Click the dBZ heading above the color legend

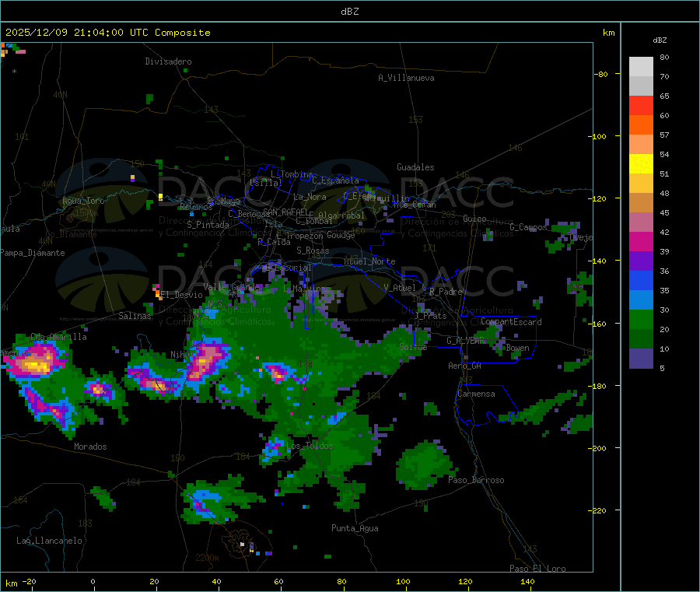click(x=660, y=40)
